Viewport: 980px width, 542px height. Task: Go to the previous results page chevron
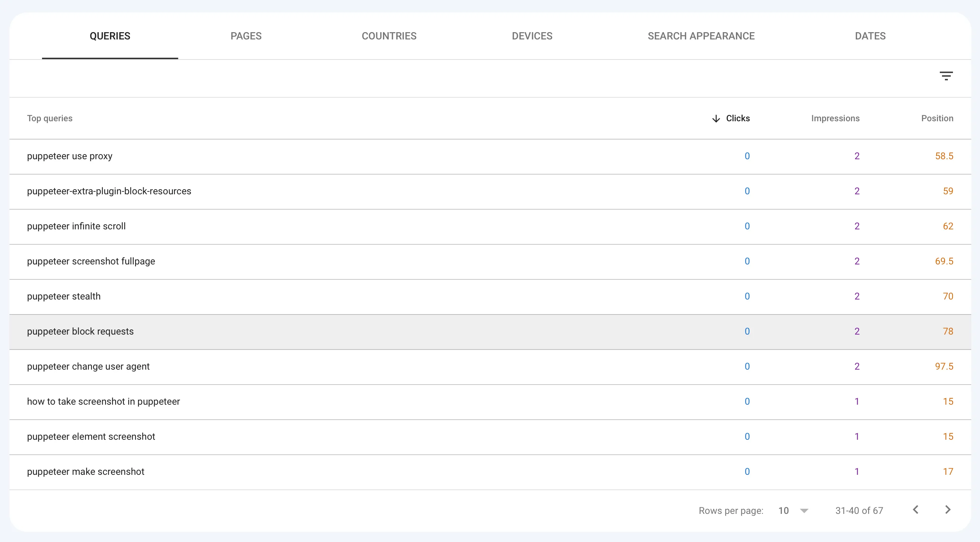coord(916,510)
